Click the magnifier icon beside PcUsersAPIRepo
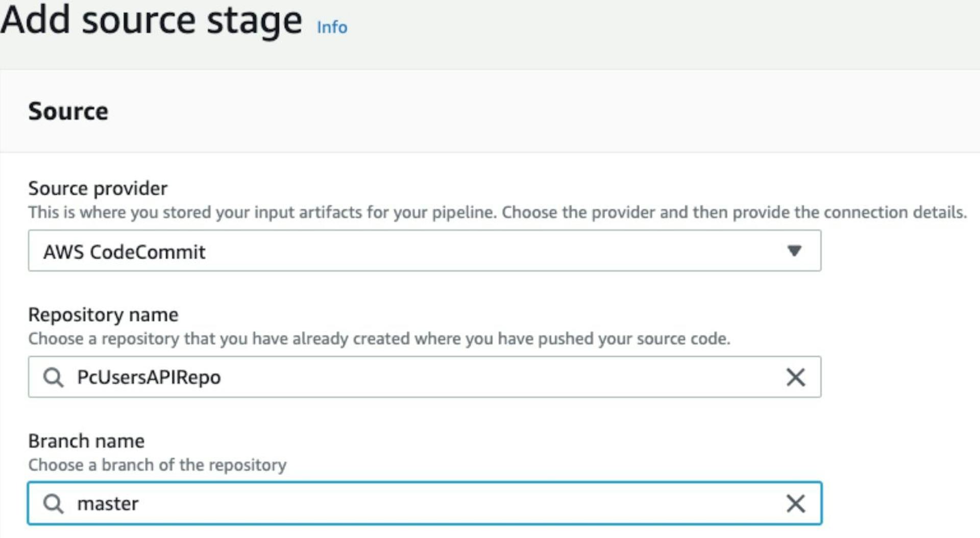This screenshot has width=980, height=538. [x=53, y=377]
